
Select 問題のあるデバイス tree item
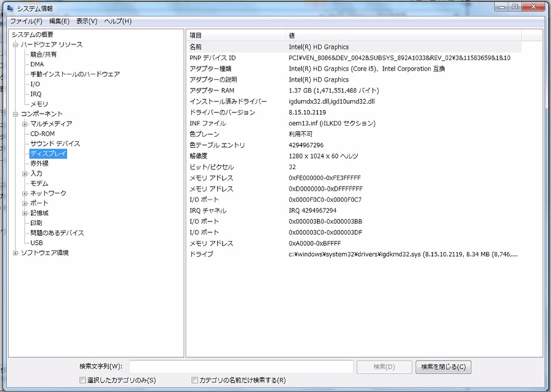point(58,233)
